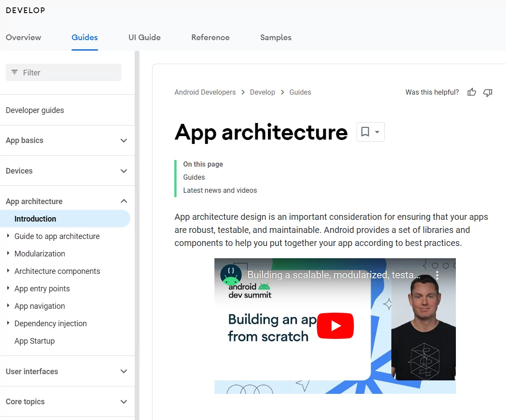Expand the Core topics section
The height and width of the screenshot is (420, 506).
pos(124,402)
